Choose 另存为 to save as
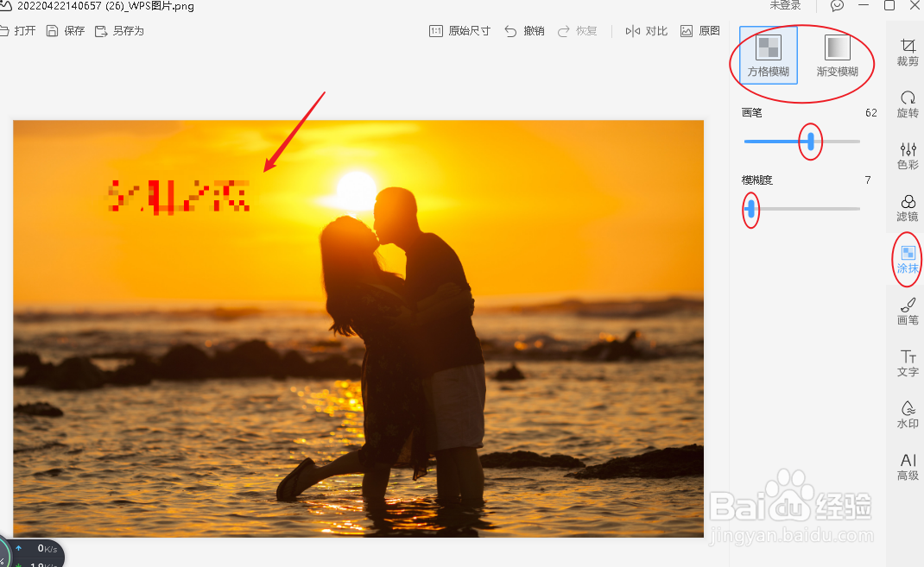Screen dimensions: 924x567 pos(120,31)
